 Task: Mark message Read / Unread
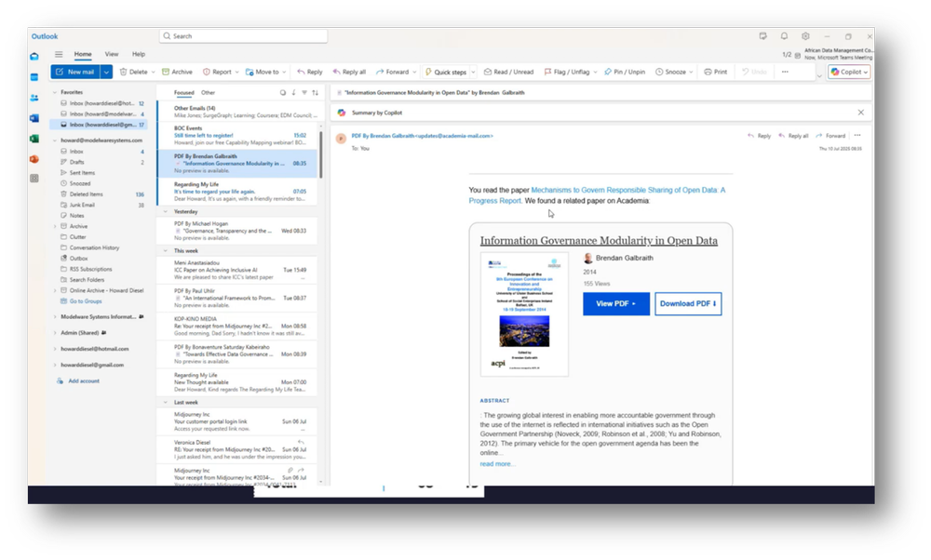point(509,72)
